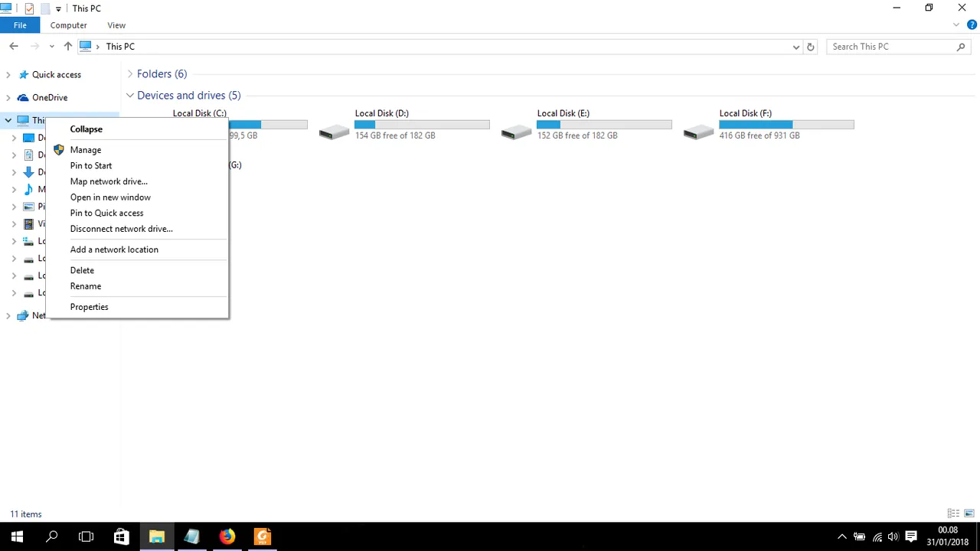Click the computer icon in address bar

point(86,47)
